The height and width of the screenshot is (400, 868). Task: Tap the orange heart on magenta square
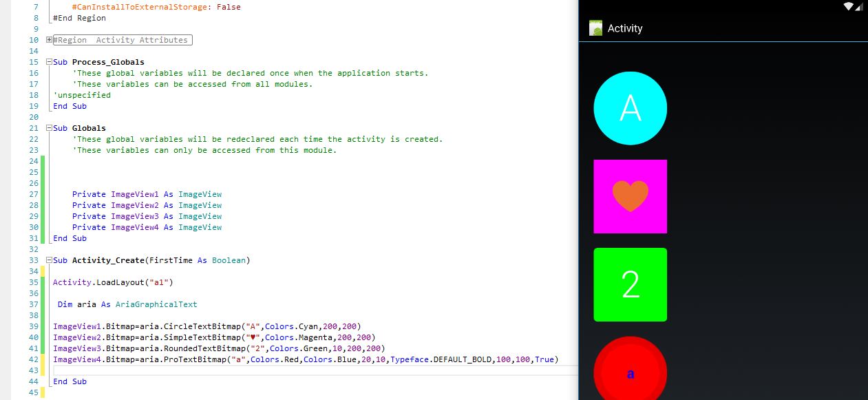630,196
